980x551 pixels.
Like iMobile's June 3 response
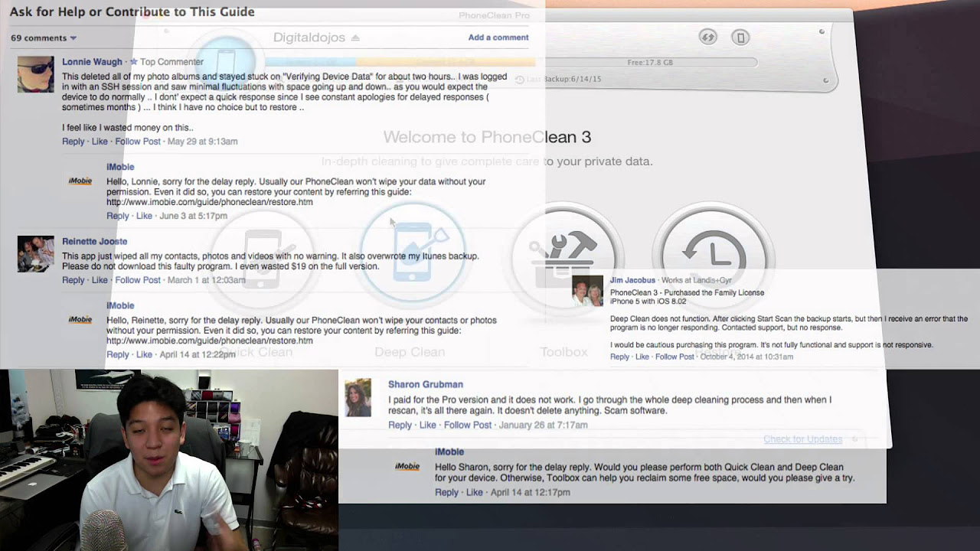[x=144, y=216]
